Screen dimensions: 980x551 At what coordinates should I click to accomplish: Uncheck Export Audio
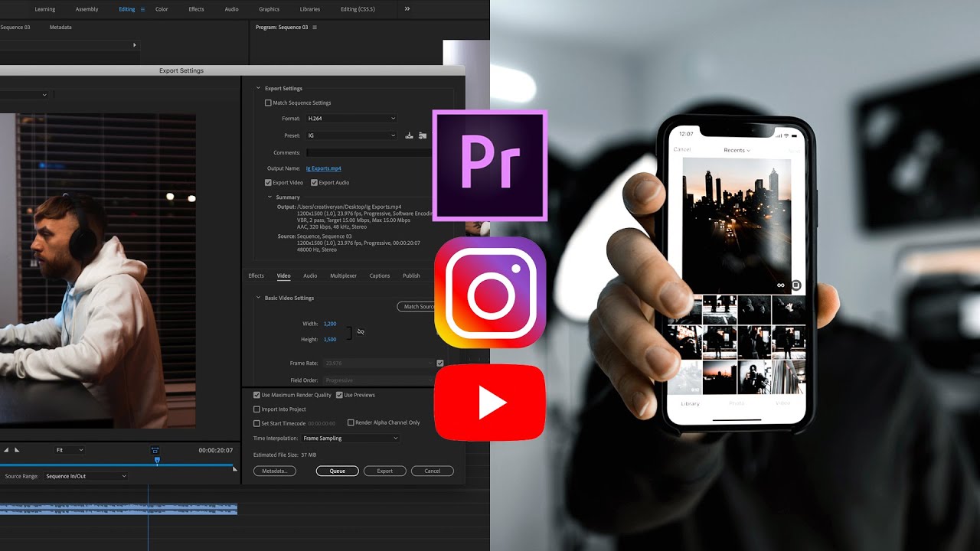point(314,183)
